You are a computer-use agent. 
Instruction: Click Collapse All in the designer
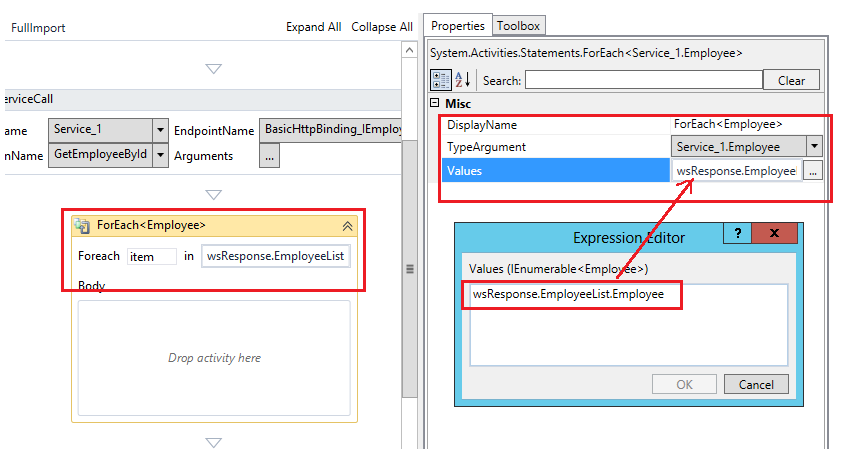click(382, 27)
